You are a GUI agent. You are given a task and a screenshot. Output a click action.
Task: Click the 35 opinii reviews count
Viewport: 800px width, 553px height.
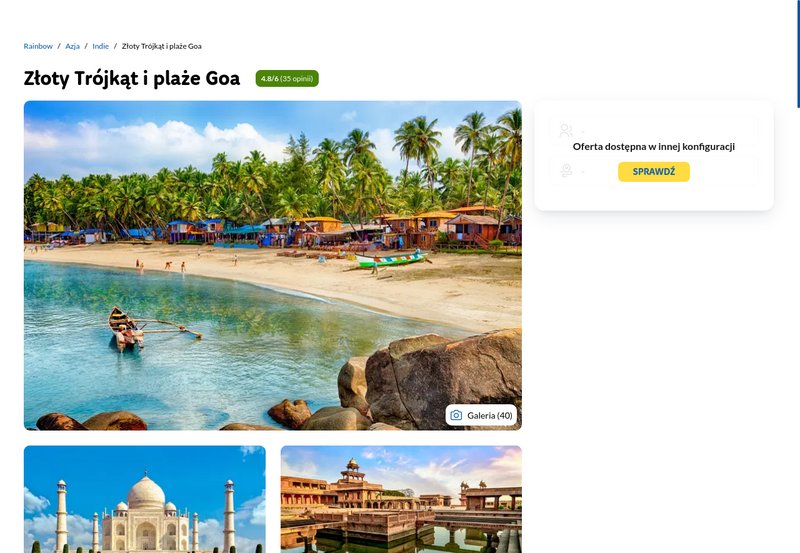pos(296,79)
